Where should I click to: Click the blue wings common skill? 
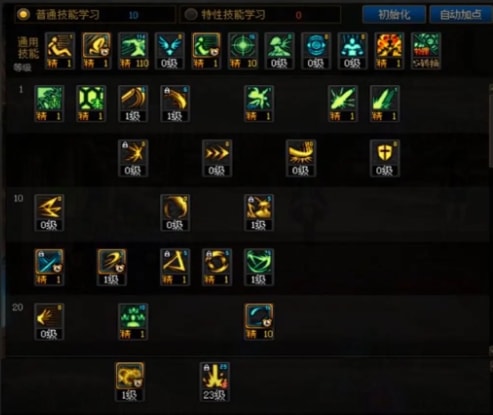[170, 51]
